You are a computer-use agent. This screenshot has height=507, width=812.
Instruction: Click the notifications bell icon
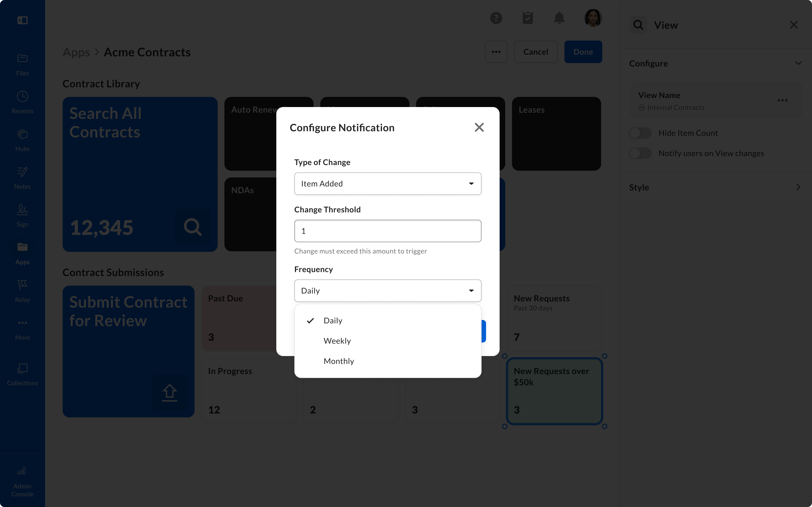point(559,18)
